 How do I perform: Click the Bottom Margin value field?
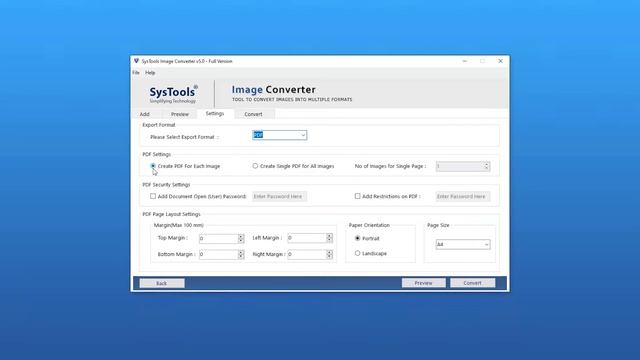point(218,254)
